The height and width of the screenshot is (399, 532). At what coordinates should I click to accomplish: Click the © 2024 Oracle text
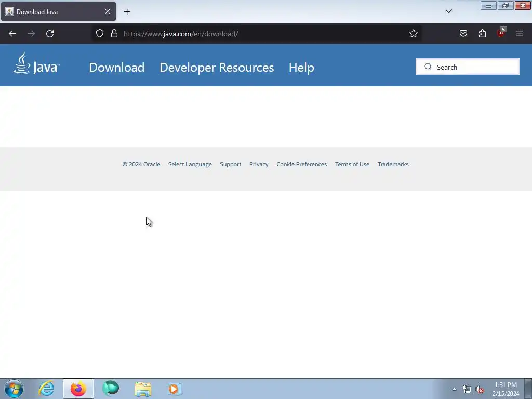(x=141, y=164)
